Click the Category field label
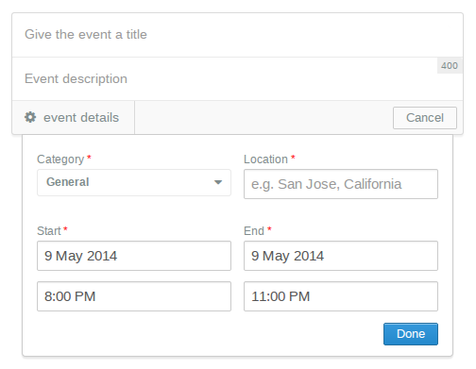The image size is (476, 369). click(x=60, y=159)
